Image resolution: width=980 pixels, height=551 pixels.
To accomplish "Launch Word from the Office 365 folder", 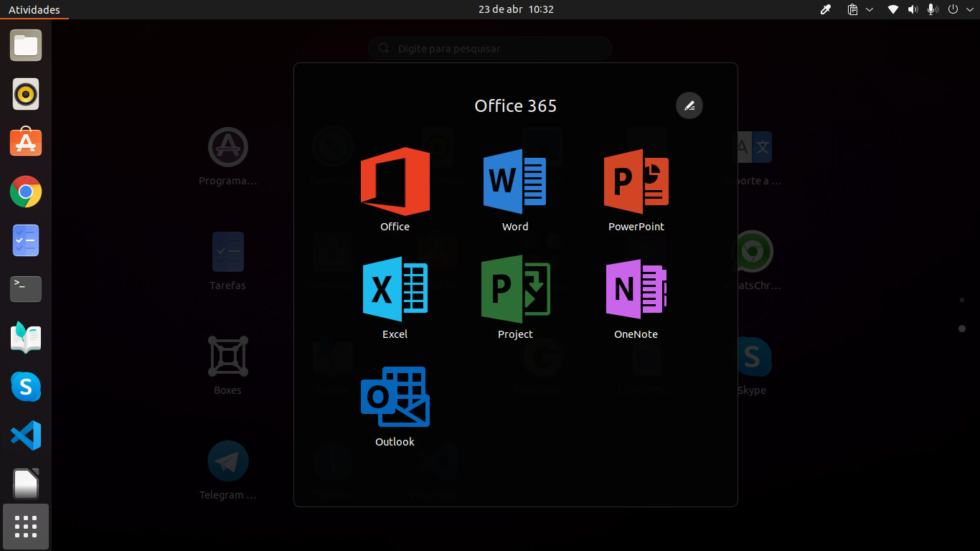I will 514,182.
